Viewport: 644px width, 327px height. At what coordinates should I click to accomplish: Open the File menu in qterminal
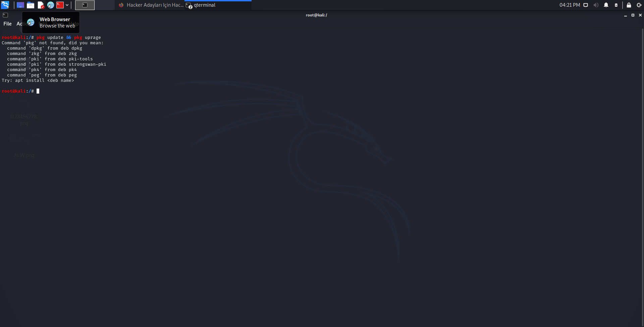tap(7, 24)
